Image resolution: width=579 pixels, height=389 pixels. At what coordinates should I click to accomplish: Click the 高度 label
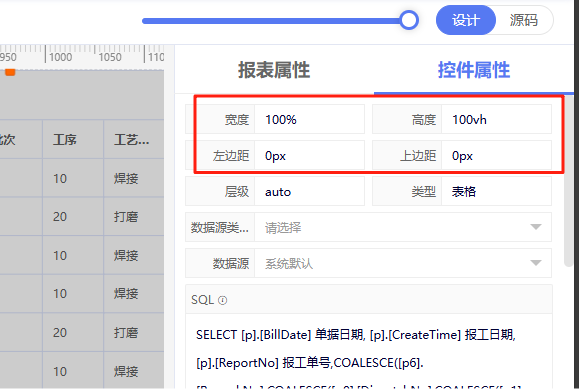(x=424, y=120)
